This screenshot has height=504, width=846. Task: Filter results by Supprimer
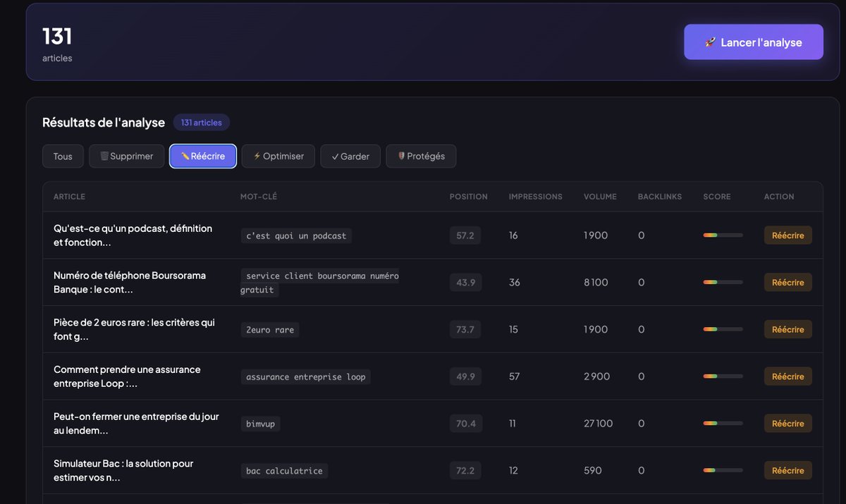pyautogui.click(x=127, y=156)
